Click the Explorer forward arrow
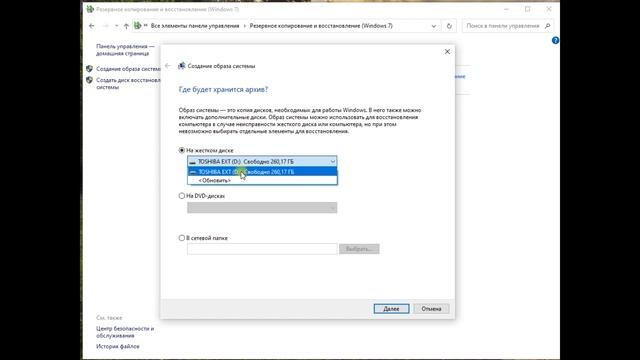 click(105, 26)
